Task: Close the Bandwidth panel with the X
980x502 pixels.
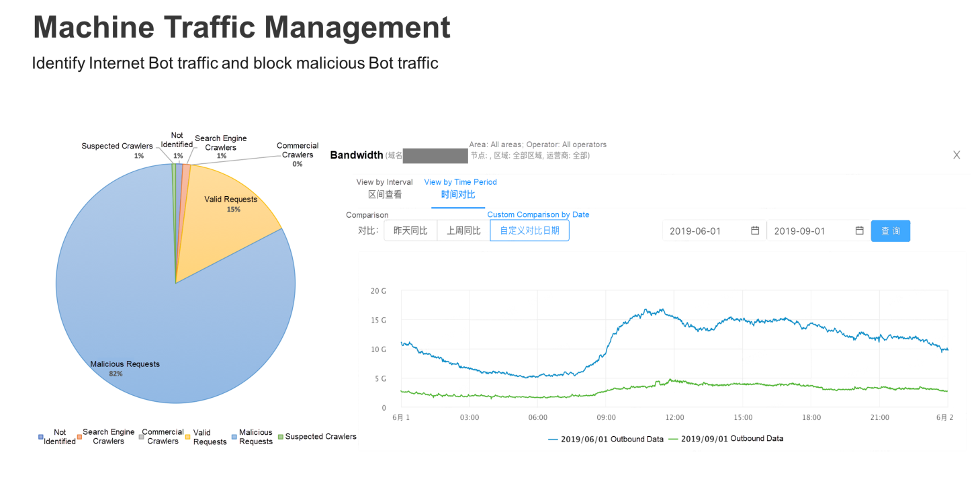Action: click(x=956, y=155)
